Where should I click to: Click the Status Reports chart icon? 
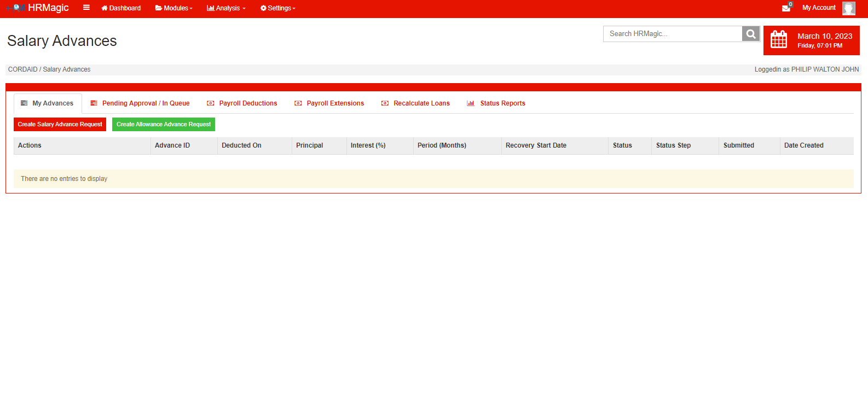pyautogui.click(x=470, y=103)
